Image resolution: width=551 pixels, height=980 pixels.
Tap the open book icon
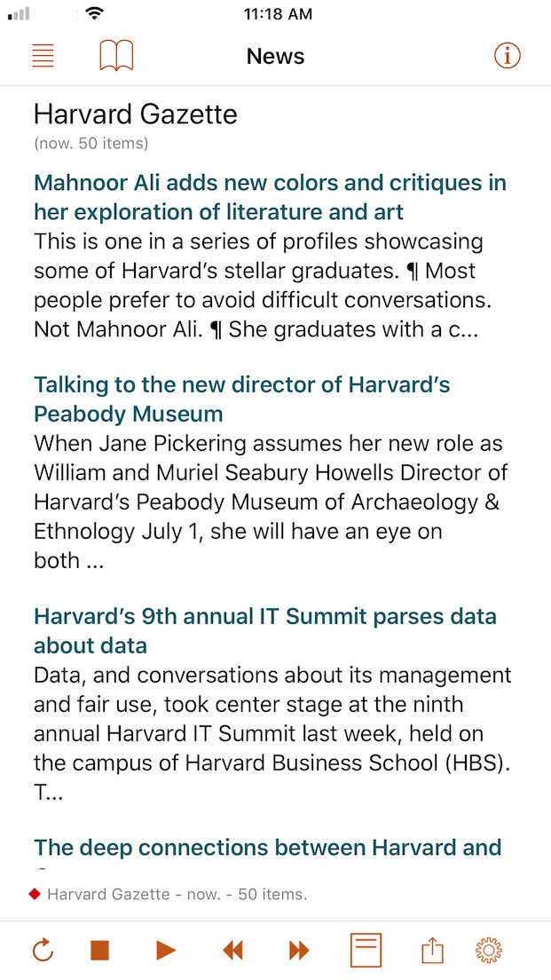point(116,56)
